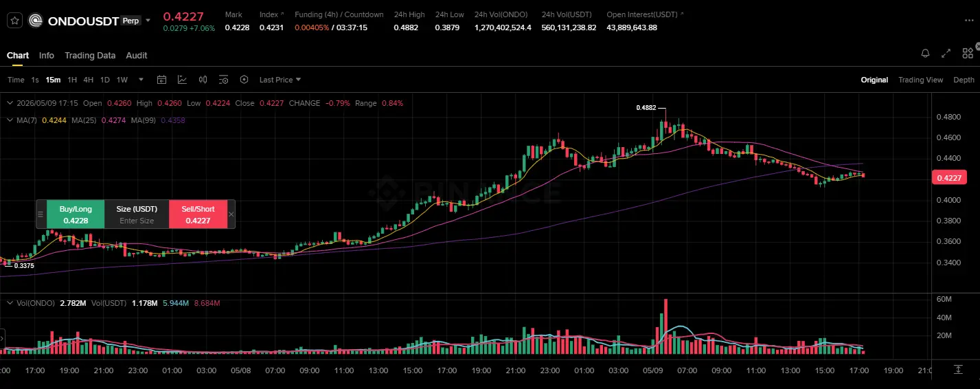Click the 24h Vol(USDT) value 560,131,238.82
This screenshot has height=389, width=980.
tap(569, 27)
